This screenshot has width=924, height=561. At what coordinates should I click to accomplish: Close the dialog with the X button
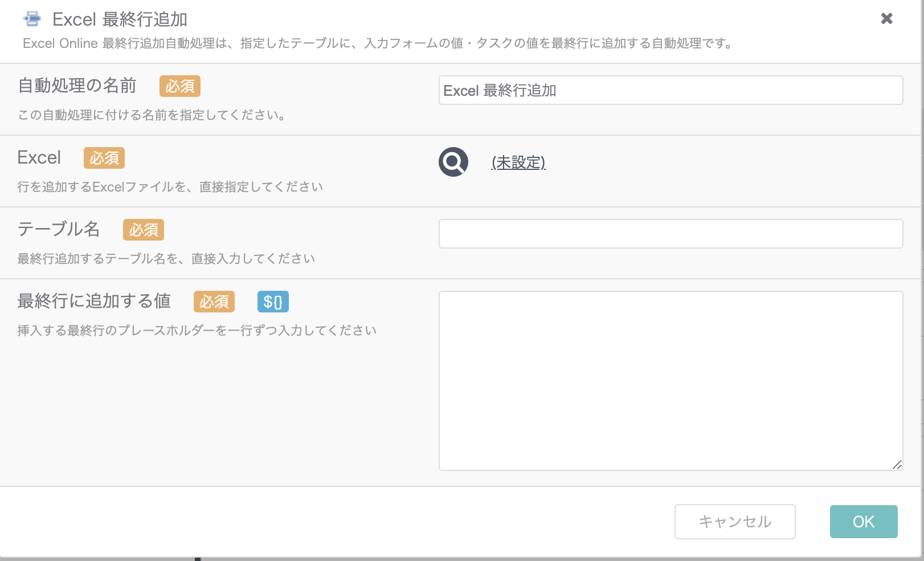886,19
